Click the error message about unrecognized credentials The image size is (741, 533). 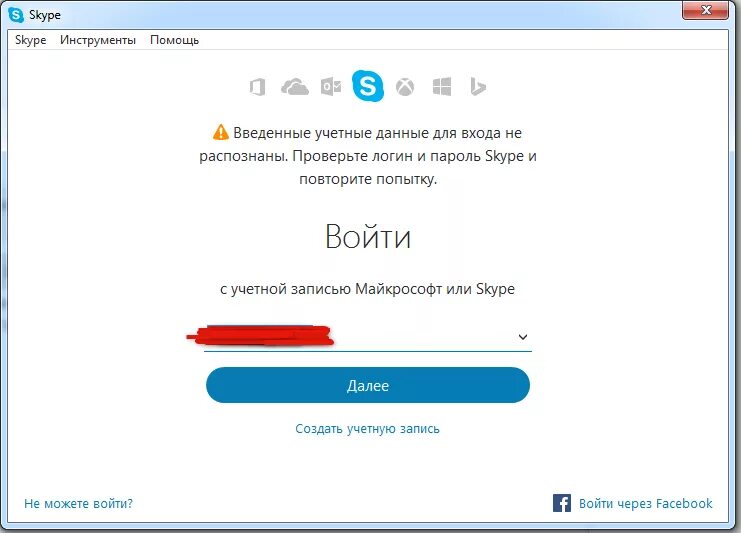pyautogui.click(x=368, y=156)
